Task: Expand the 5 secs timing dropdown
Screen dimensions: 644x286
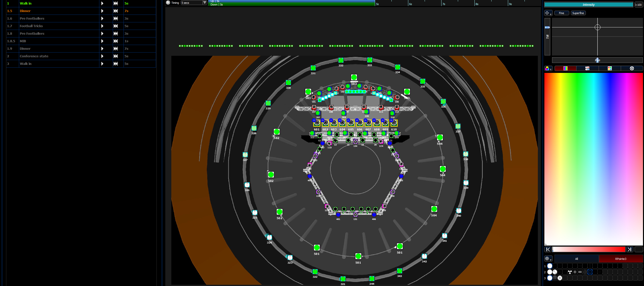Action: click(205, 3)
